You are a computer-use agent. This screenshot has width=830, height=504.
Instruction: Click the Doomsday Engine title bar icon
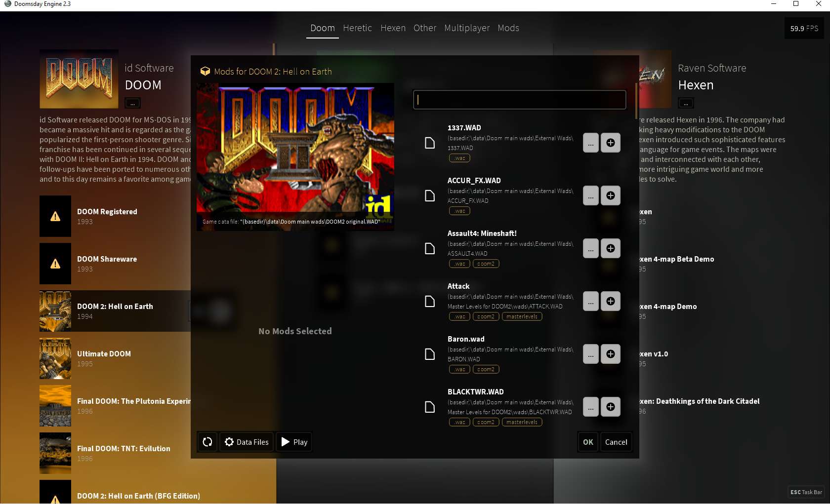tap(7, 4)
